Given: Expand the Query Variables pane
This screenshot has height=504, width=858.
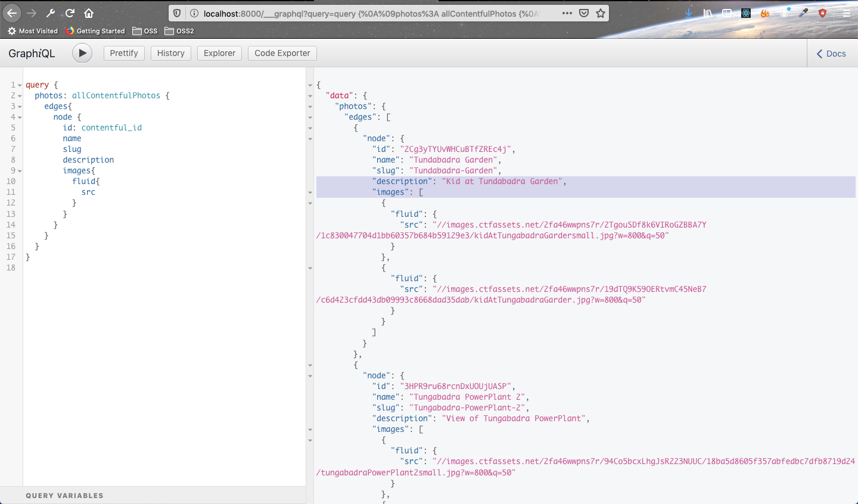Looking at the screenshot, I should 64,496.
